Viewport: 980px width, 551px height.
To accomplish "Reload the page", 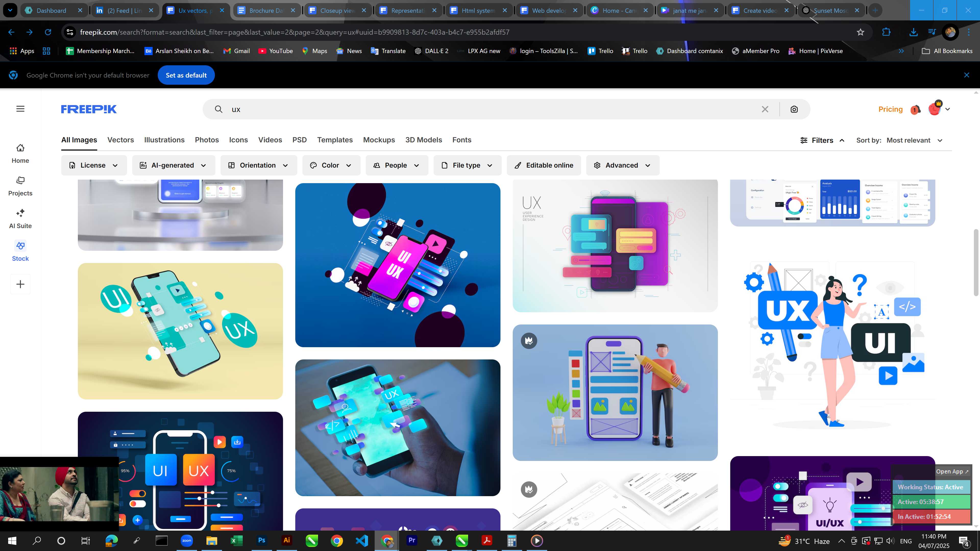I will point(48,32).
